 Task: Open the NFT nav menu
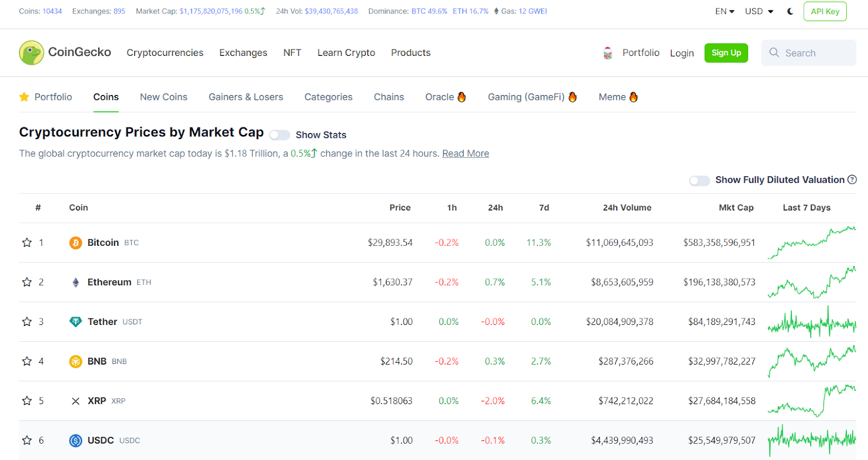tap(292, 53)
